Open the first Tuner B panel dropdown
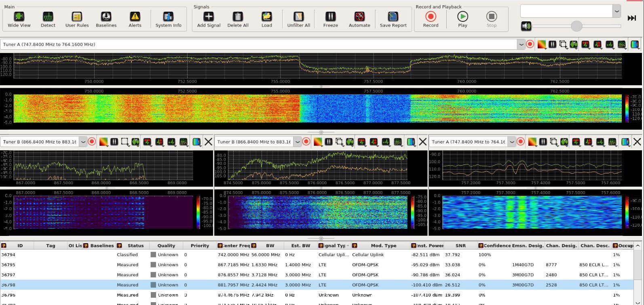Image resolution: width=644 pixels, height=305 pixels. tap(83, 142)
